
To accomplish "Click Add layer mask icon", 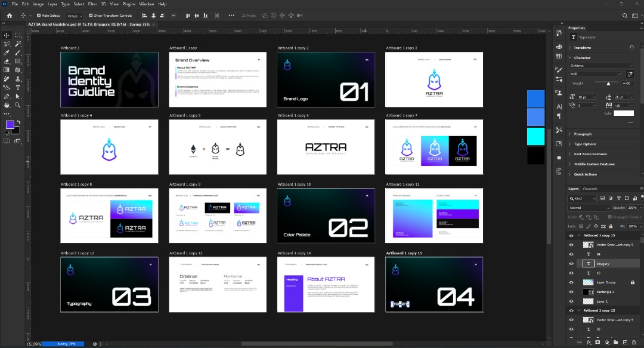I will click(597, 342).
